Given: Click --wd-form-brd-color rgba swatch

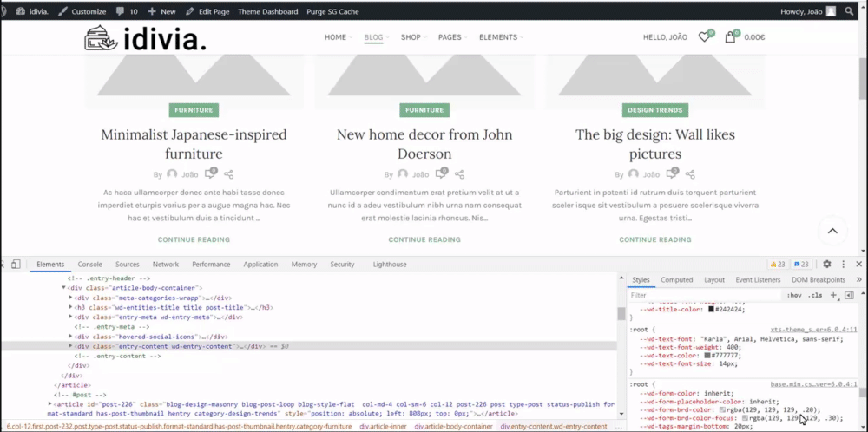Looking at the screenshot, I should [722, 409].
